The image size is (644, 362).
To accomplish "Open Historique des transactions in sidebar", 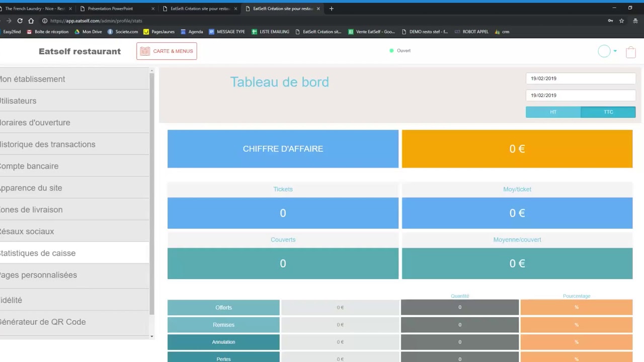I will click(x=74, y=144).
